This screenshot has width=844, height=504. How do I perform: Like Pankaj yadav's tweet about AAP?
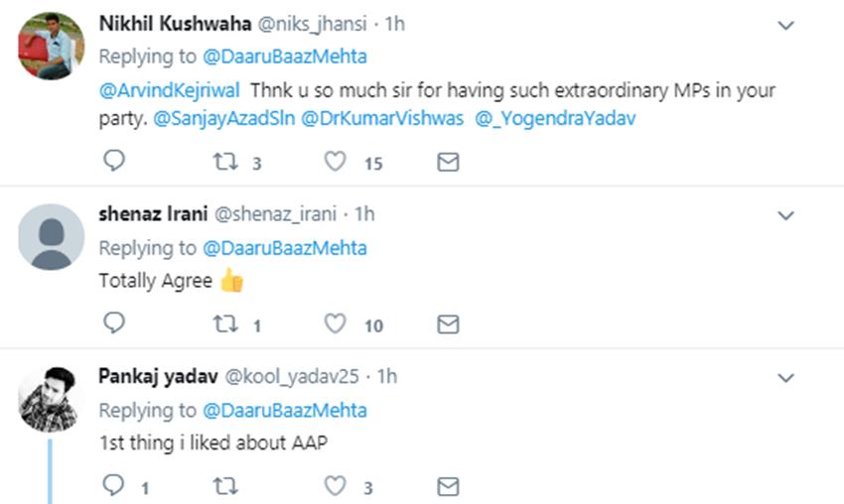point(337,486)
